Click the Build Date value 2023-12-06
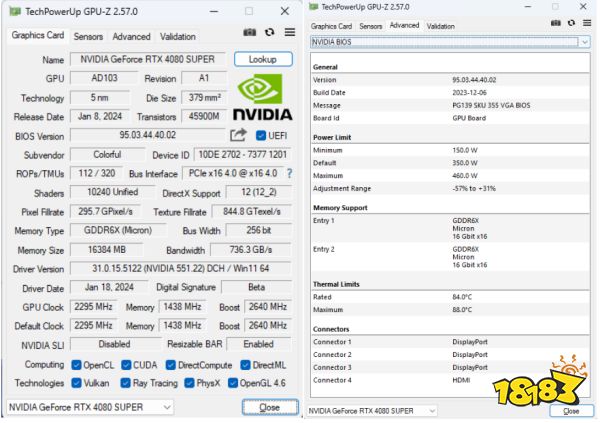The width and height of the screenshot is (600, 423). click(x=469, y=93)
